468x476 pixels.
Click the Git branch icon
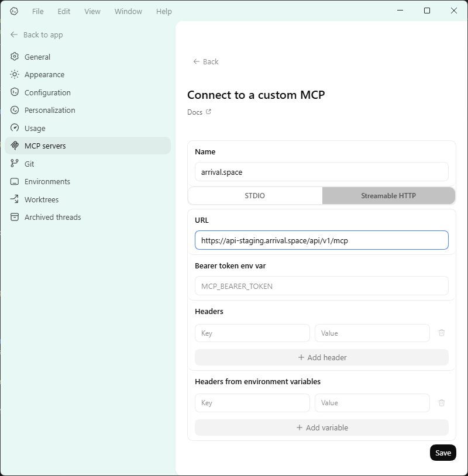(15, 164)
